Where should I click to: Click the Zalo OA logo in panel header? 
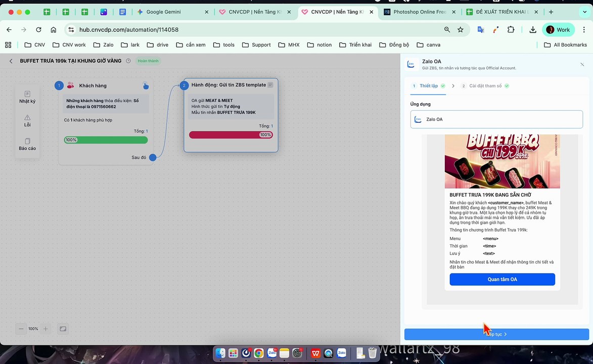tap(410, 64)
